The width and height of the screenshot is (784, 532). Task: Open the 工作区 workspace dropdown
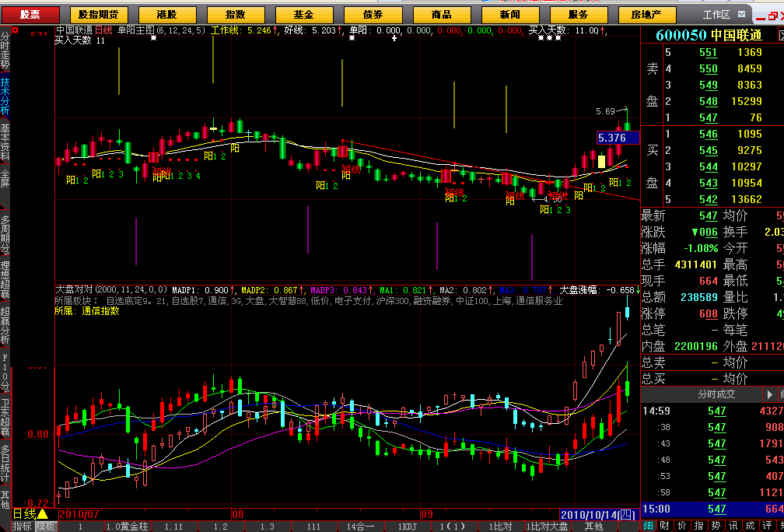pyautogui.click(x=716, y=15)
